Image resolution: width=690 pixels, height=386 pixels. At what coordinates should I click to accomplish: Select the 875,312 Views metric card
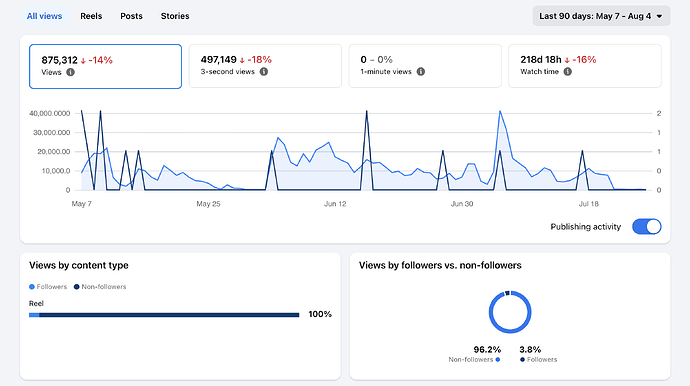pyautogui.click(x=106, y=66)
